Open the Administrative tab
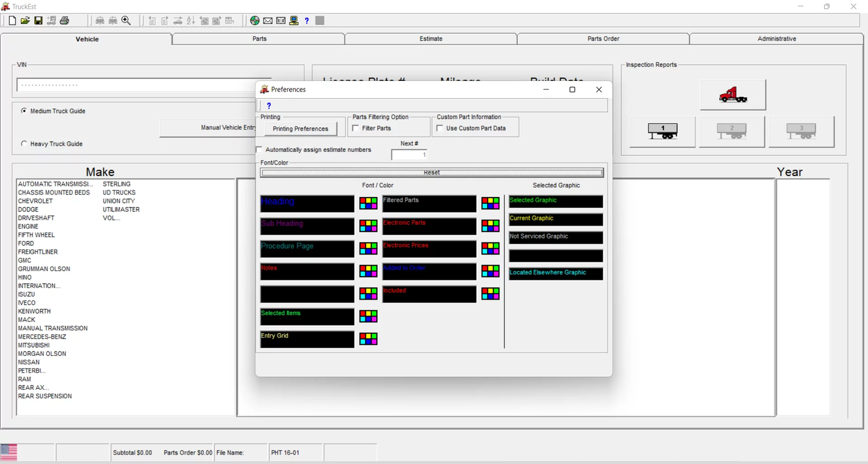Viewport: 868px width, 464px height. pyautogui.click(x=777, y=38)
